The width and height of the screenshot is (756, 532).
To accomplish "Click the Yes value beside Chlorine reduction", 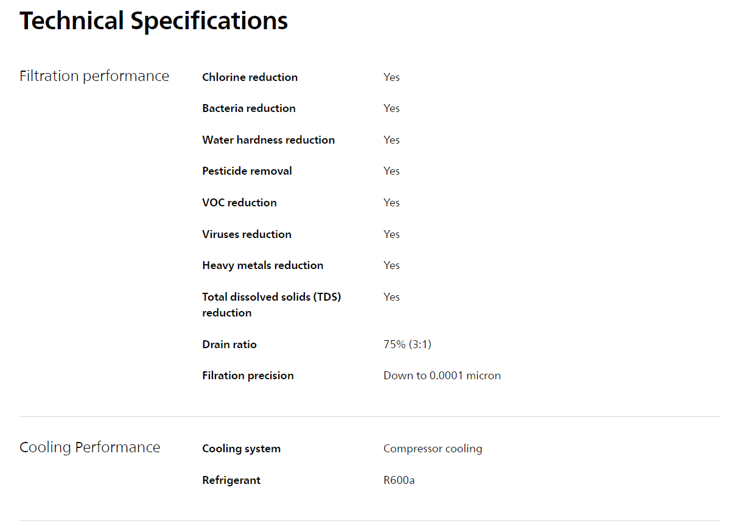I will pyautogui.click(x=391, y=77).
